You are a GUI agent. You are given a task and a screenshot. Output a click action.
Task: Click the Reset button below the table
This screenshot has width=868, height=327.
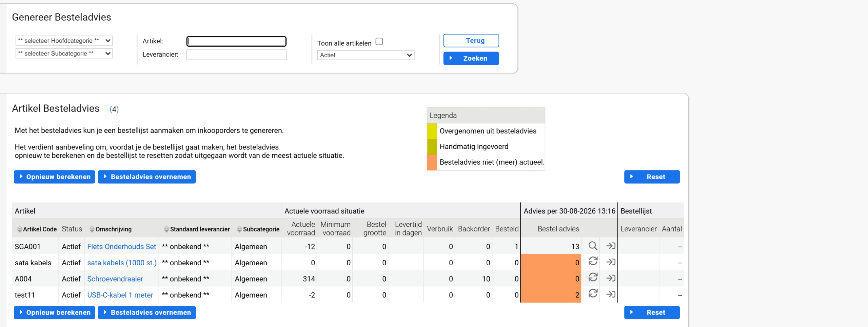click(652, 312)
